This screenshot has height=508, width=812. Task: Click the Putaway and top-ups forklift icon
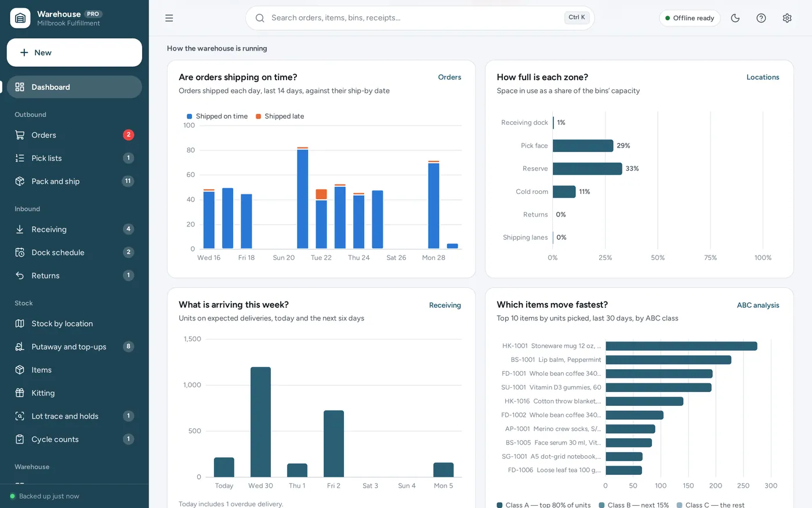tap(20, 347)
